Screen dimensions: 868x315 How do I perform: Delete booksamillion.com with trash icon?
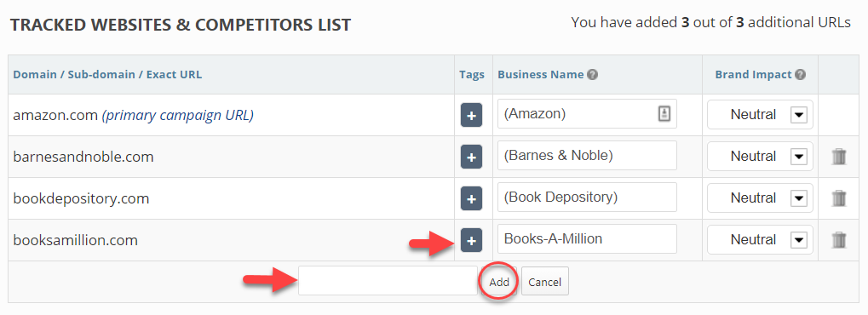(x=839, y=240)
